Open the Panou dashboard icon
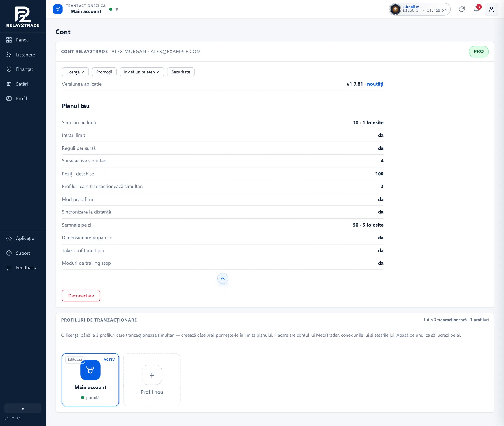This screenshot has height=426, width=504. pyautogui.click(x=9, y=40)
